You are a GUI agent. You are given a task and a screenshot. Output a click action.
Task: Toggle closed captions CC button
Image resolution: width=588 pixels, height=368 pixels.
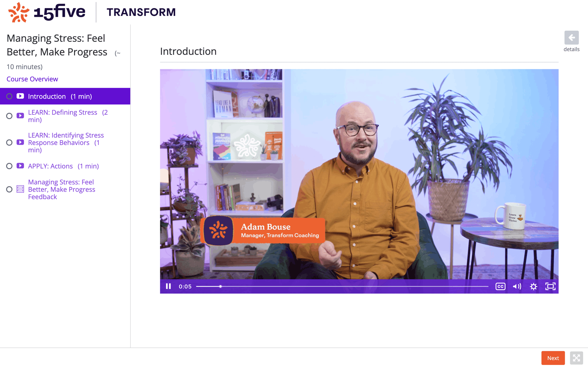pyautogui.click(x=500, y=286)
